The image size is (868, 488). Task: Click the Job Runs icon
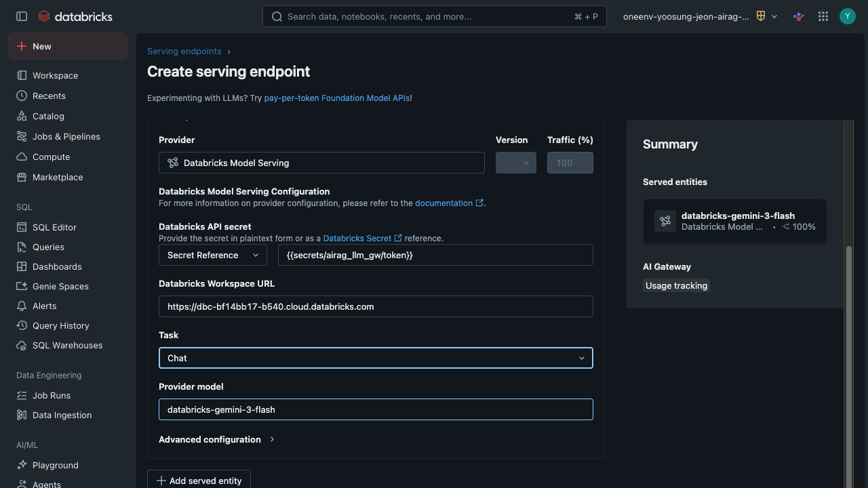click(22, 395)
